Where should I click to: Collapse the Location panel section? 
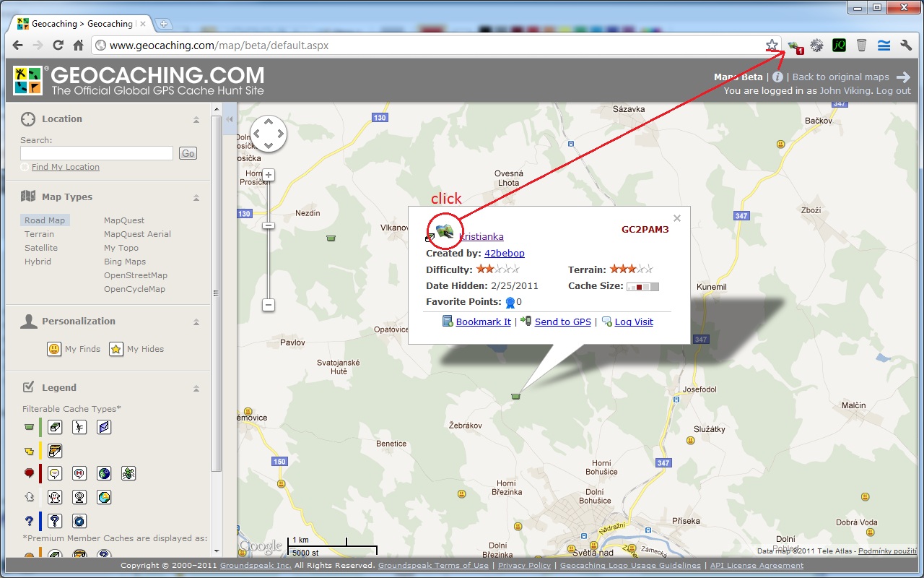(196, 120)
